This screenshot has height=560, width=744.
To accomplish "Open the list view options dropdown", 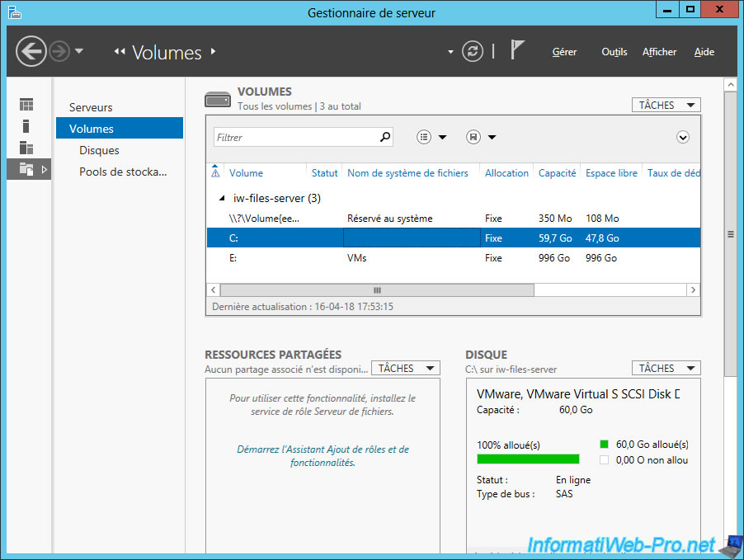I will 431,138.
